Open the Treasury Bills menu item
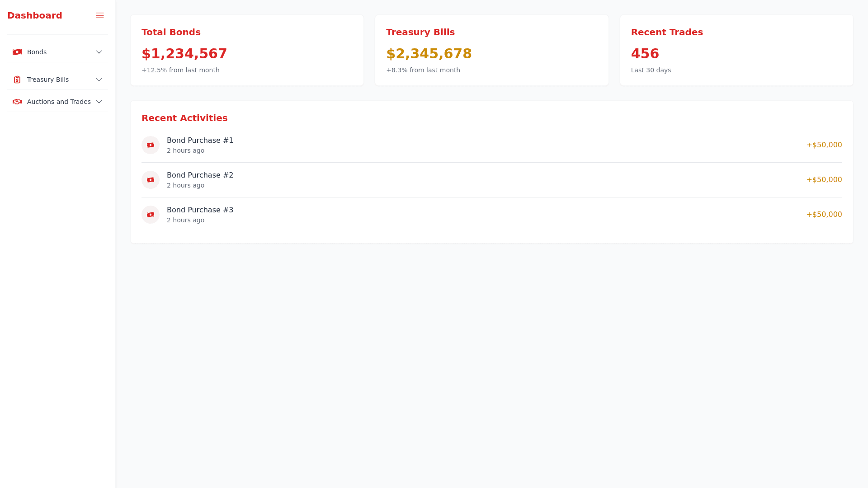The image size is (868, 488). point(48,80)
